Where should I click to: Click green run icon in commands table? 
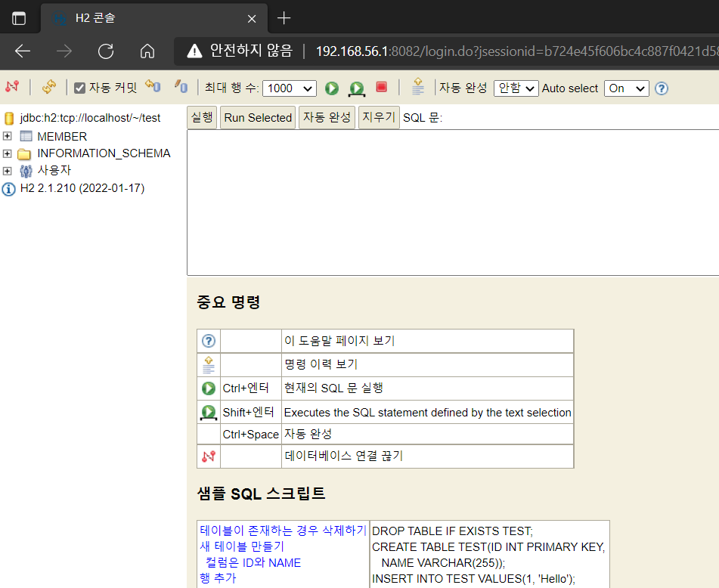(x=209, y=388)
